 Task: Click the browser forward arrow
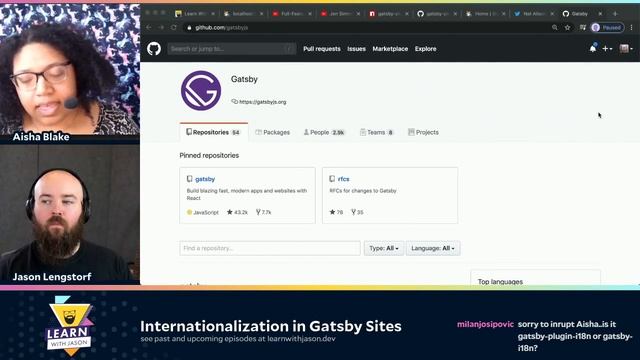click(x=161, y=27)
